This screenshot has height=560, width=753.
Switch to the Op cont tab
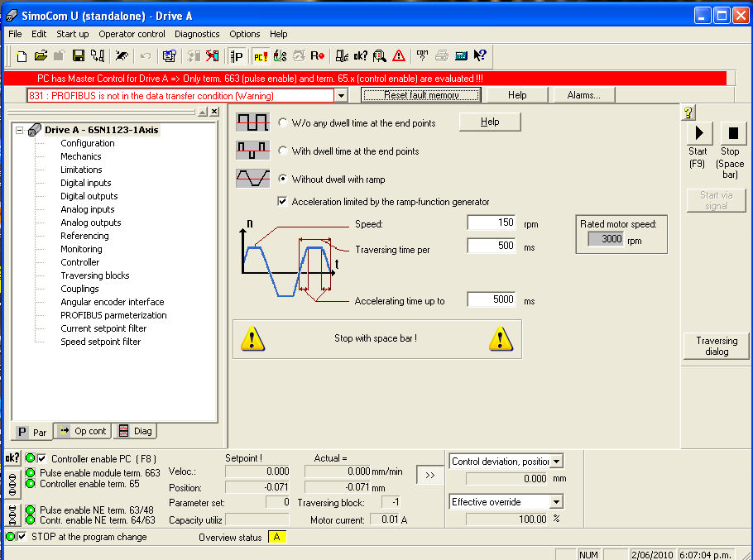click(83, 431)
